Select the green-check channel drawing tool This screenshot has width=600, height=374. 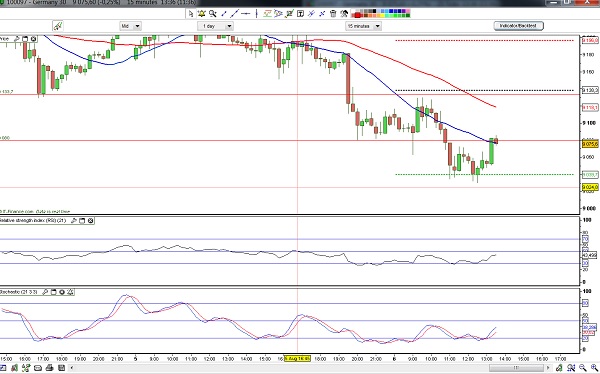coord(289,14)
